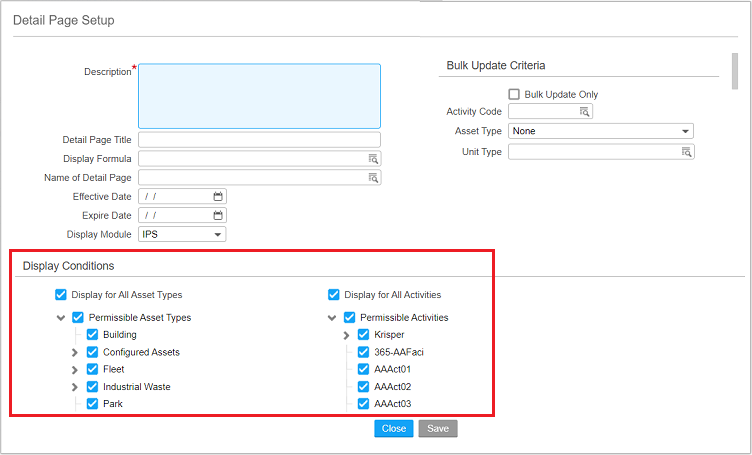This screenshot has height=455, width=752.
Task: Open the Unit Type lookup icon
Action: (686, 152)
